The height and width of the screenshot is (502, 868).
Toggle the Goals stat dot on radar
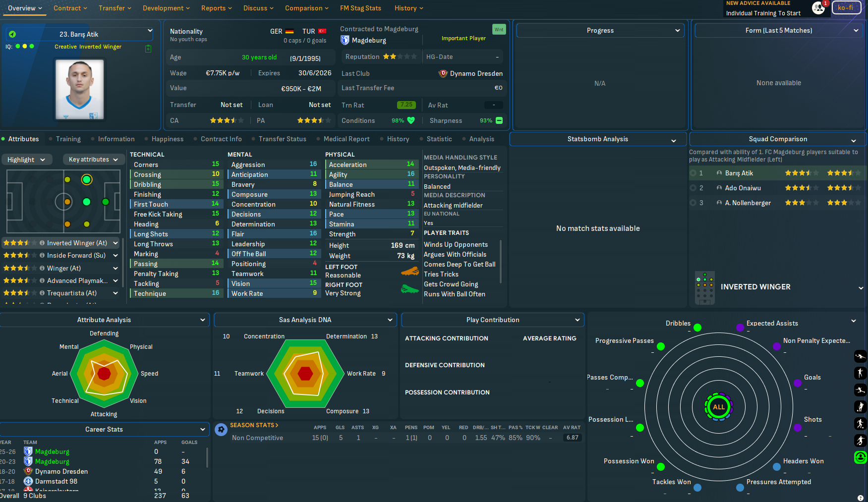(798, 383)
